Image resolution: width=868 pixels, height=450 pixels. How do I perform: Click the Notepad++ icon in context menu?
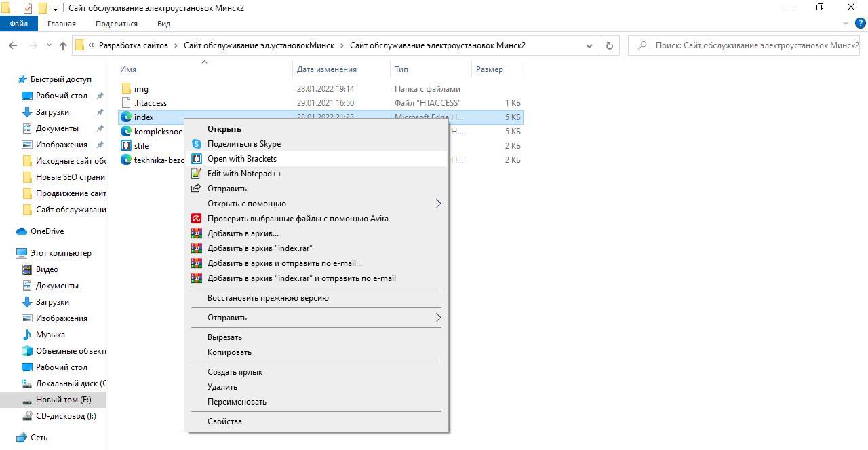(197, 174)
